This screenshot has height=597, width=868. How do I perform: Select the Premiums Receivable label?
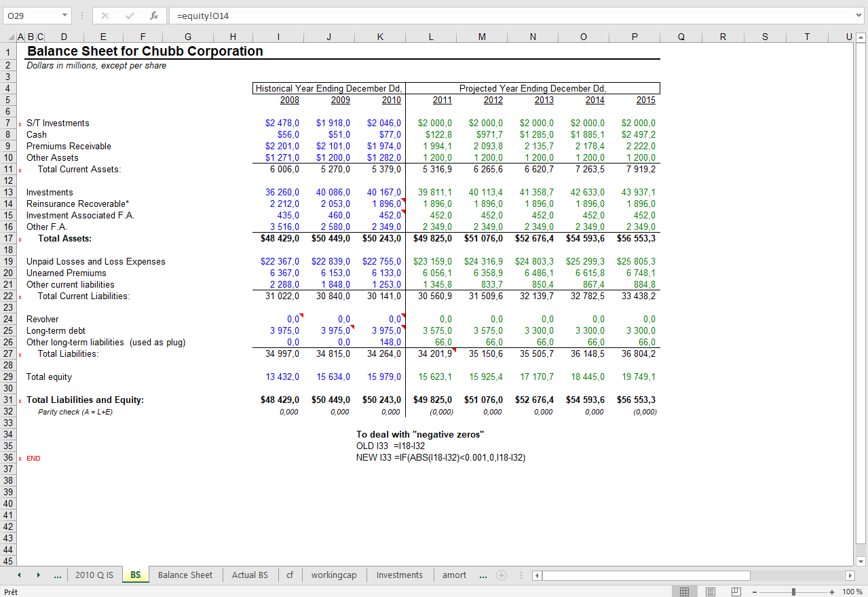point(69,146)
